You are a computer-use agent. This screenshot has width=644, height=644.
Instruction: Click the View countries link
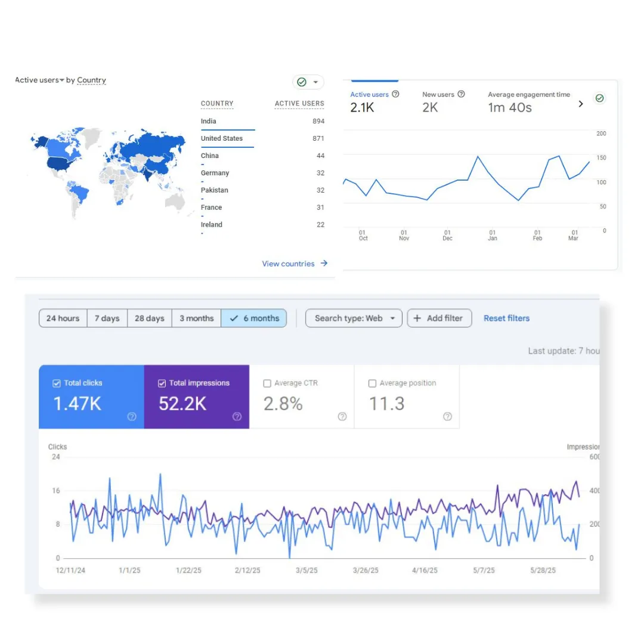[289, 264]
